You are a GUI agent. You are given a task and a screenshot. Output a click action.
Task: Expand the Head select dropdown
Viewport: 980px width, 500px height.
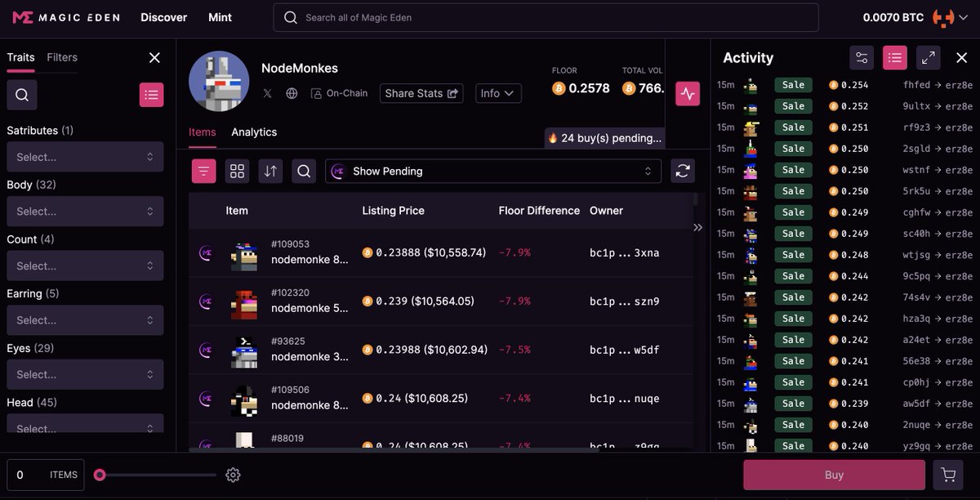tap(85, 423)
